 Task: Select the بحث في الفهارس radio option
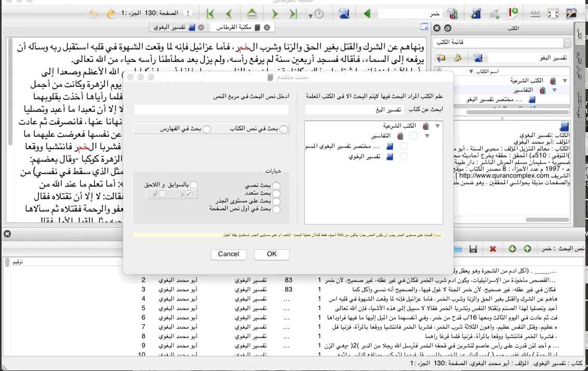pyautogui.click(x=207, y=129)
